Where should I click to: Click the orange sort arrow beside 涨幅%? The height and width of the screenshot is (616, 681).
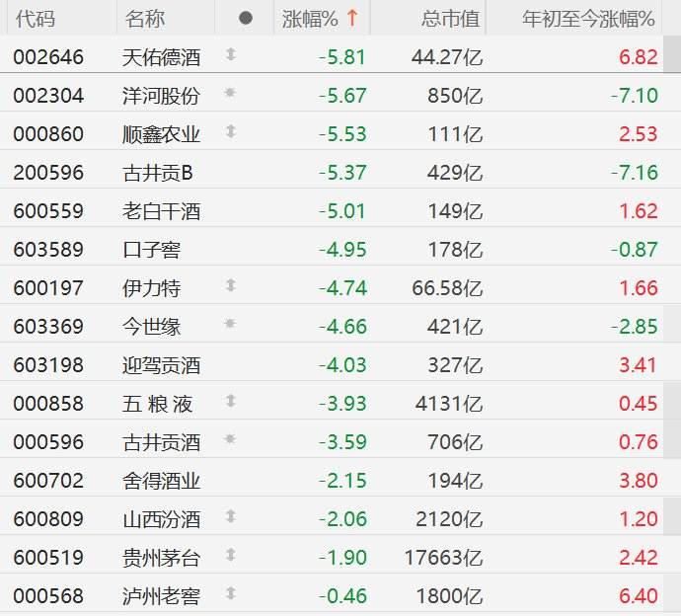[352, 18]
